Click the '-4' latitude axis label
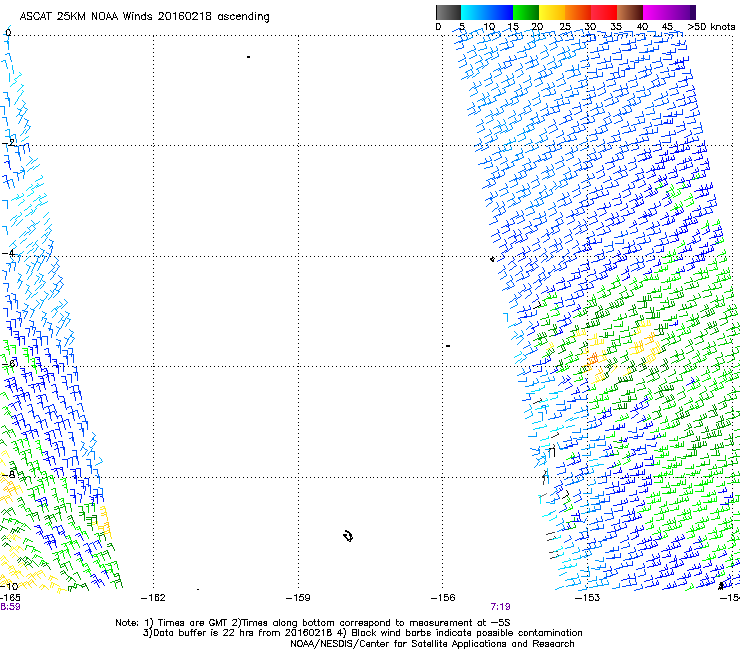Image resolution: width=740 pixels, height=650 pixels. (x=9, y=253)
